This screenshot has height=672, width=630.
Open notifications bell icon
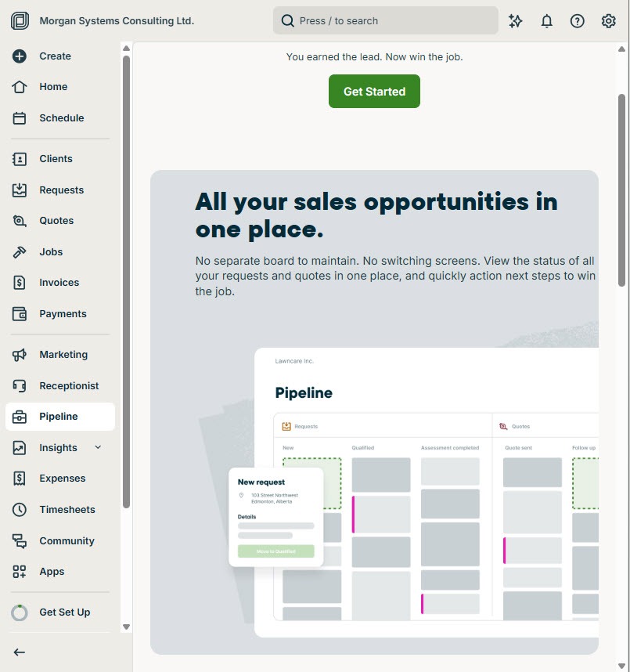(546, 20)
